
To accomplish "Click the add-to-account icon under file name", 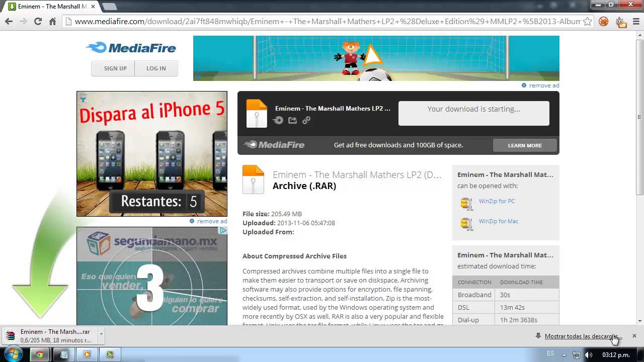I will 278,120.
